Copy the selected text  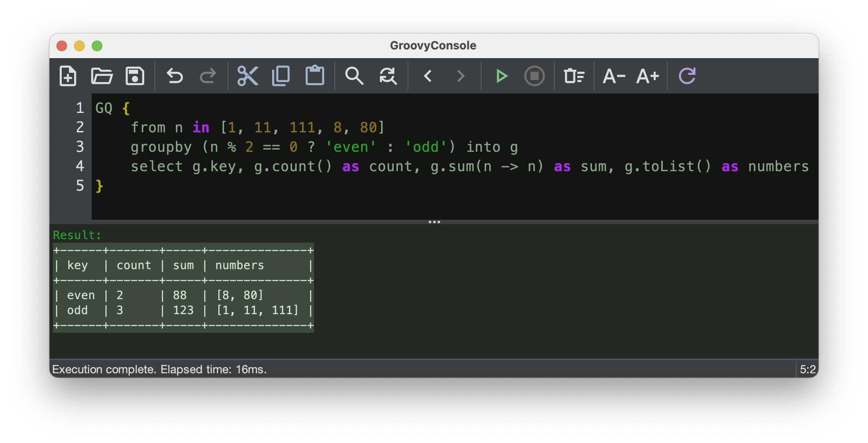point(281,76)
